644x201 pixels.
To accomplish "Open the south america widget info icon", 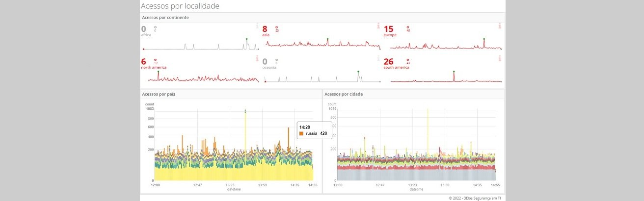I will coord(500,58).
